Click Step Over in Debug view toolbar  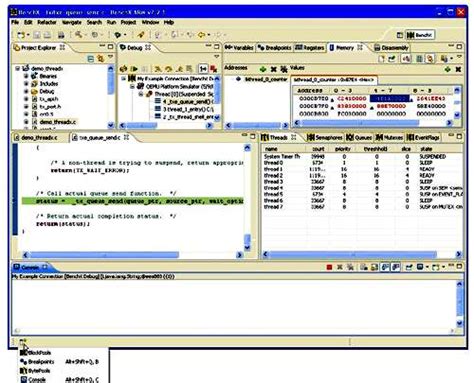point(169,69)
